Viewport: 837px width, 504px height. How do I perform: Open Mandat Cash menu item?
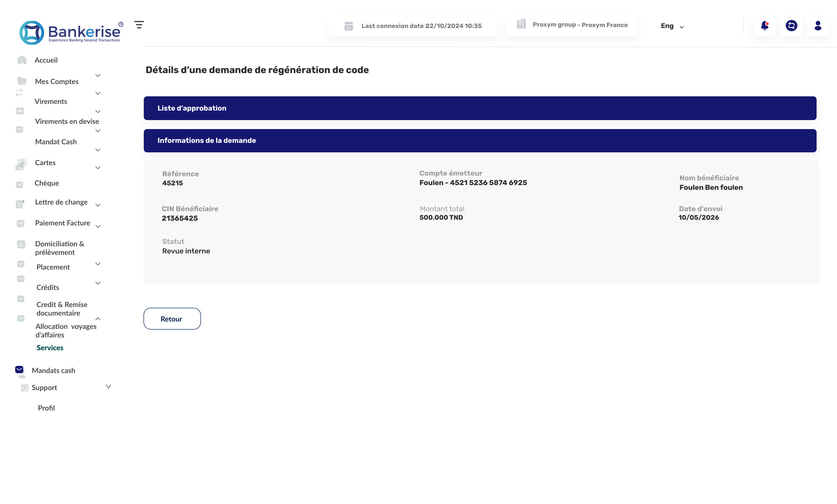pos(56,142)
